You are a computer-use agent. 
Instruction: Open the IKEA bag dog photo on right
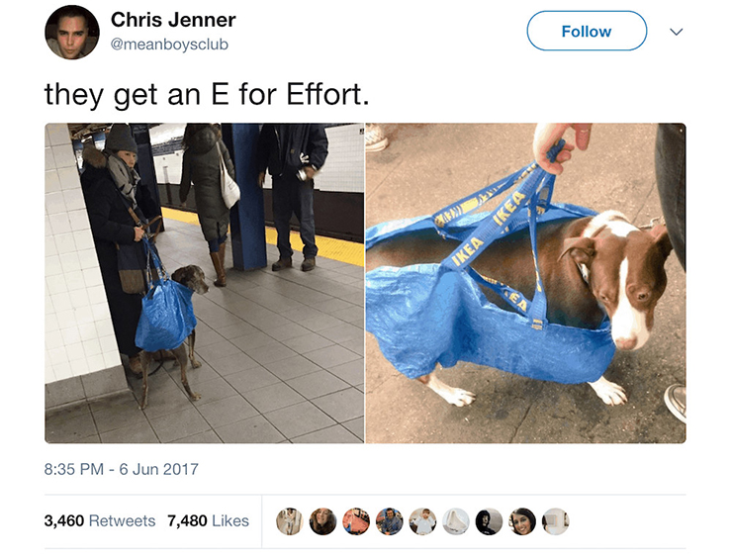pos(525,283)
